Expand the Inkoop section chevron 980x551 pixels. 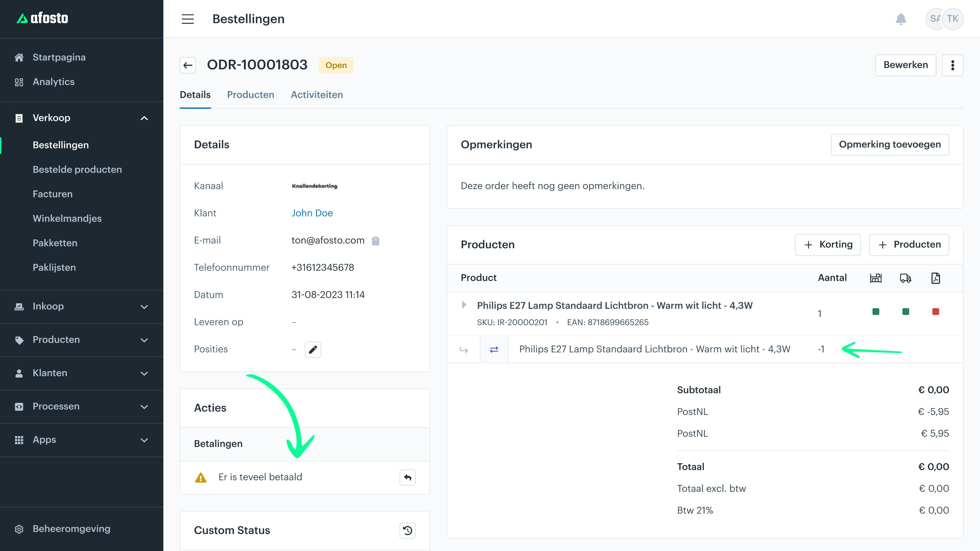click(144, 307)
